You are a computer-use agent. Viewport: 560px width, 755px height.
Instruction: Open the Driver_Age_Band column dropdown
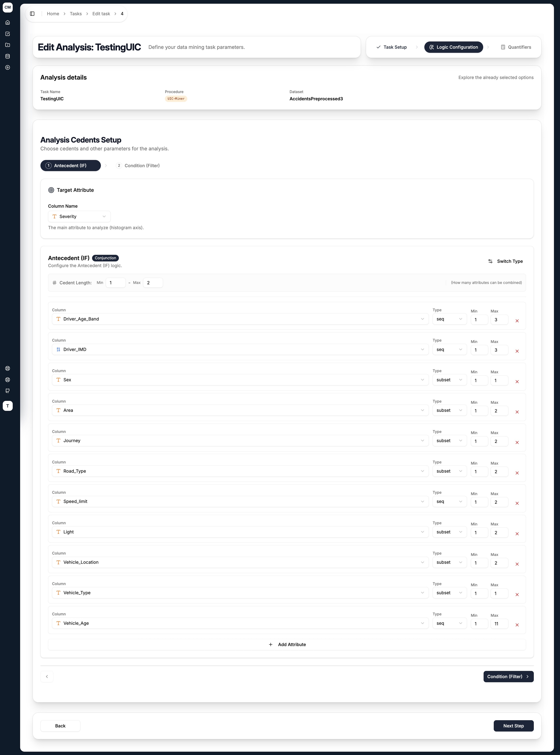240,319
